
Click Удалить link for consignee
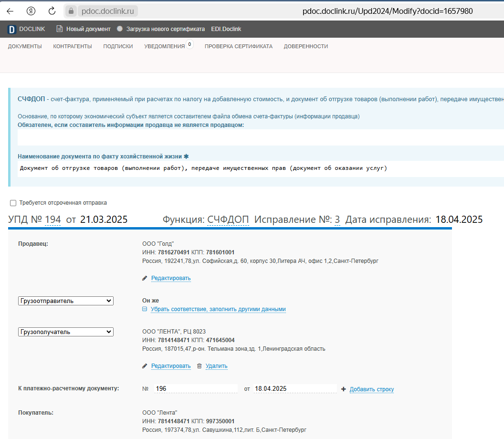216,366
